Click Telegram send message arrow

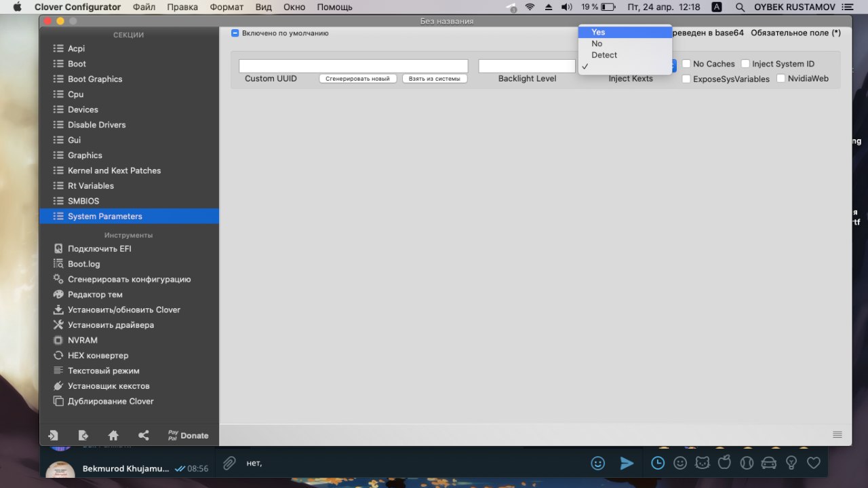[627, 463]
